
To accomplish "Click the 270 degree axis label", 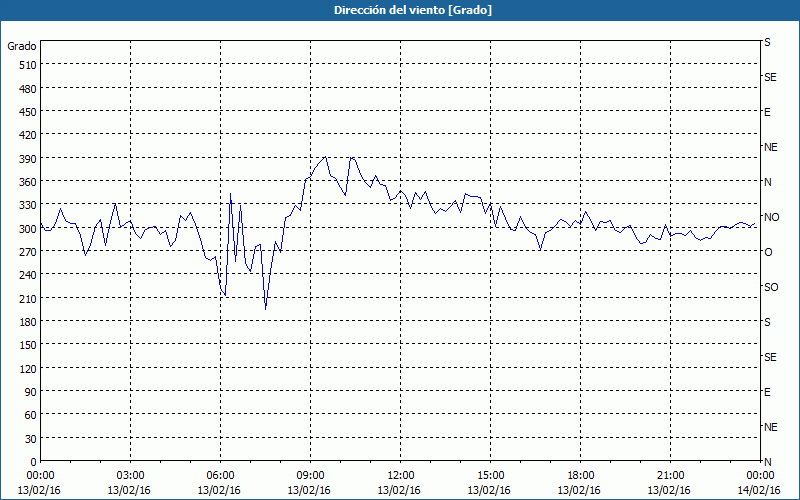I will coord(29,252).
